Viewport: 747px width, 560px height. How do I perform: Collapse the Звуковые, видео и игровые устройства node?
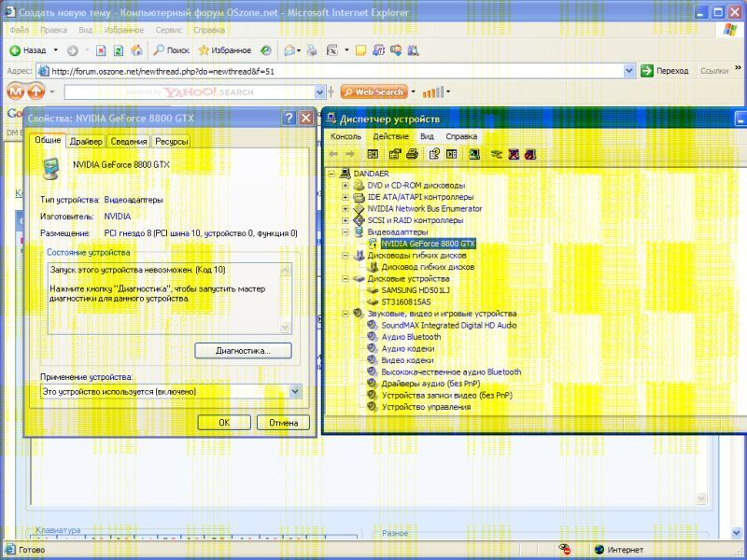coord(345,314)
